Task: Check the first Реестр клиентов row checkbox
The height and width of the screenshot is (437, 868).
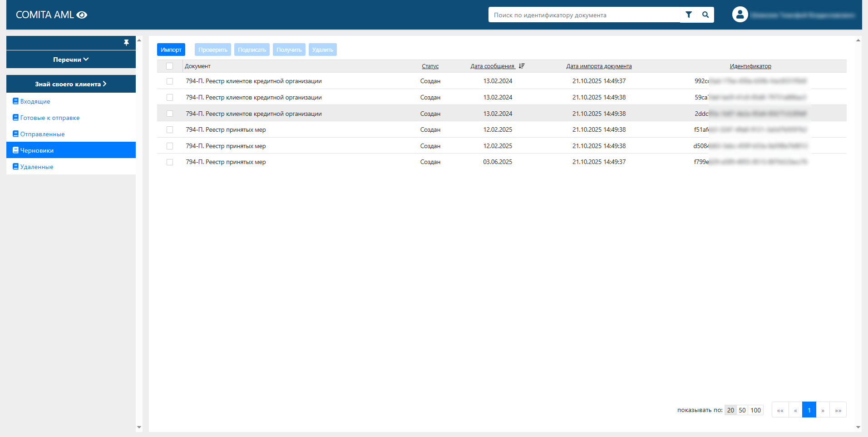Action: tap(169, 81)
